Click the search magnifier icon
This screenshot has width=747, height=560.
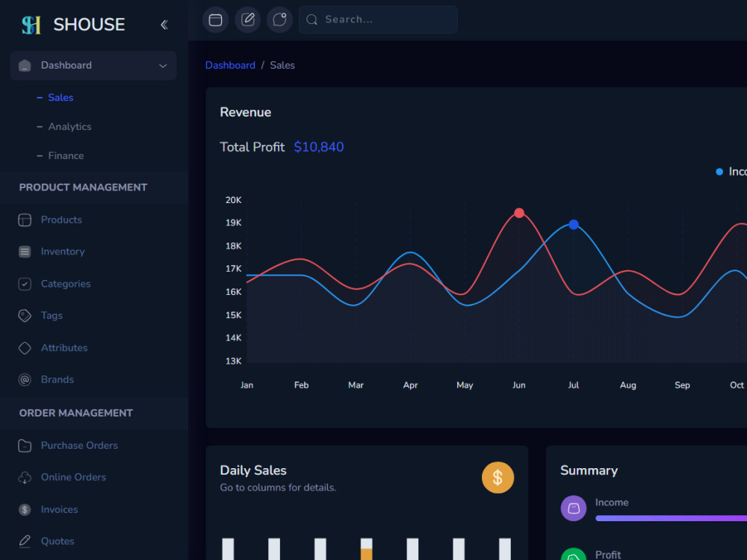[x=311, y=19]
